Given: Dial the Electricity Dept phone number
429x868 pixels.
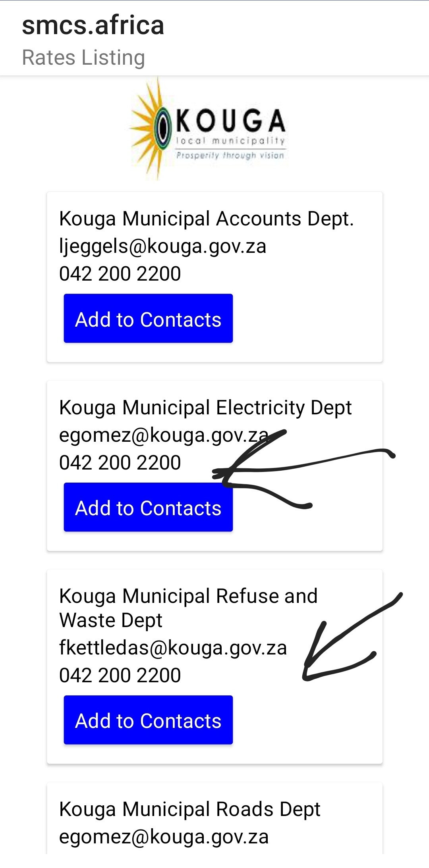Looking at the screenshot, I should tap(120, 463).
